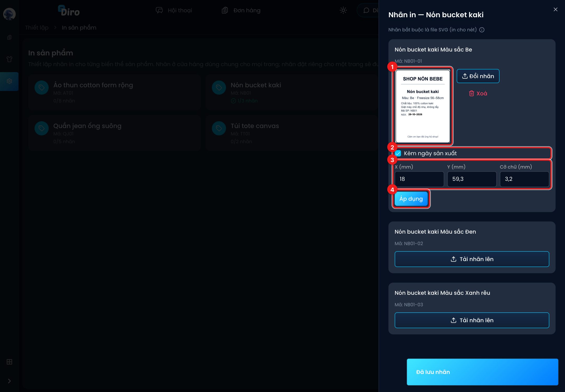
Task: Click the tag icon of Quần jean ống suông
Action: [42, 128]
